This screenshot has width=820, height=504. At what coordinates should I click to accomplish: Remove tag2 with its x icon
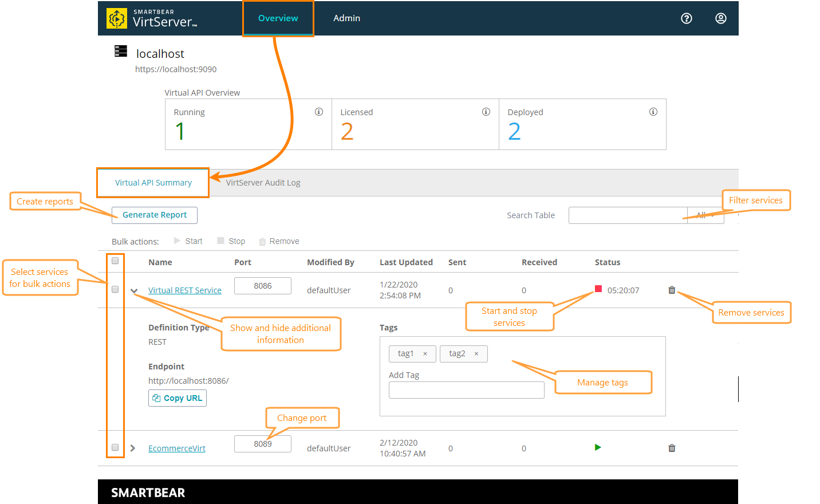pos(476,354)
